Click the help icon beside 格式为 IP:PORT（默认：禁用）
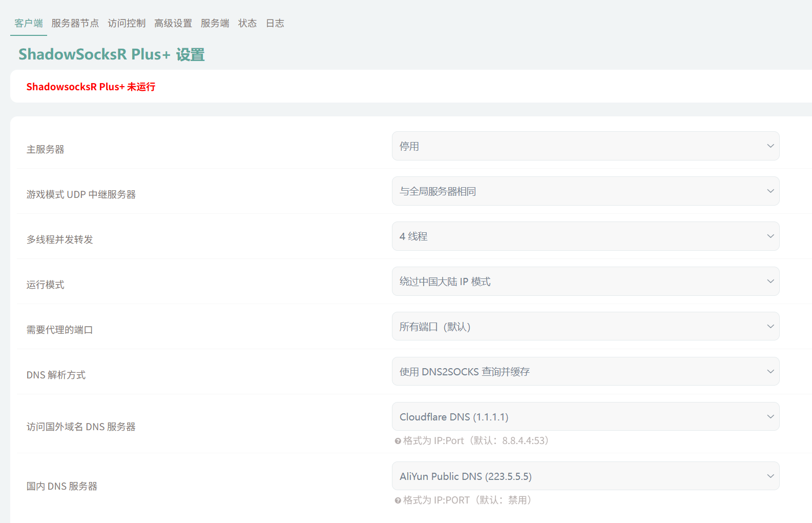Viewport: 812px width, 523px height. coord(398,500)
